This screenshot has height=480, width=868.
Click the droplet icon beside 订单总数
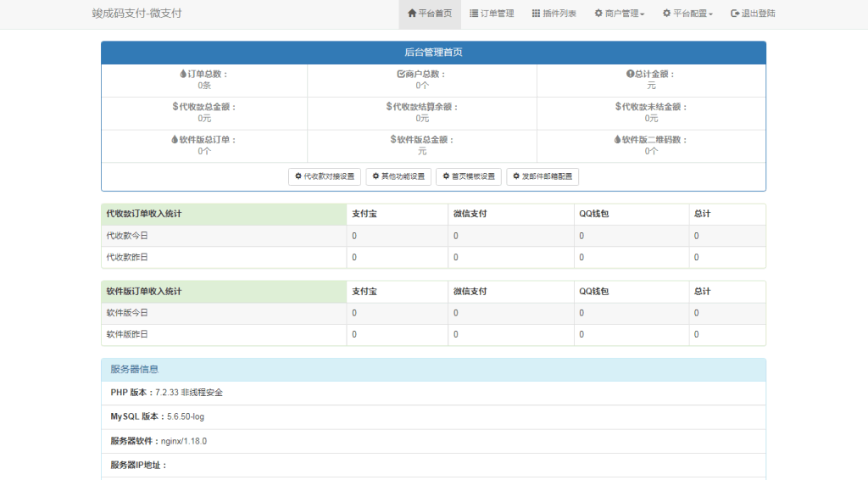[183, 75]
